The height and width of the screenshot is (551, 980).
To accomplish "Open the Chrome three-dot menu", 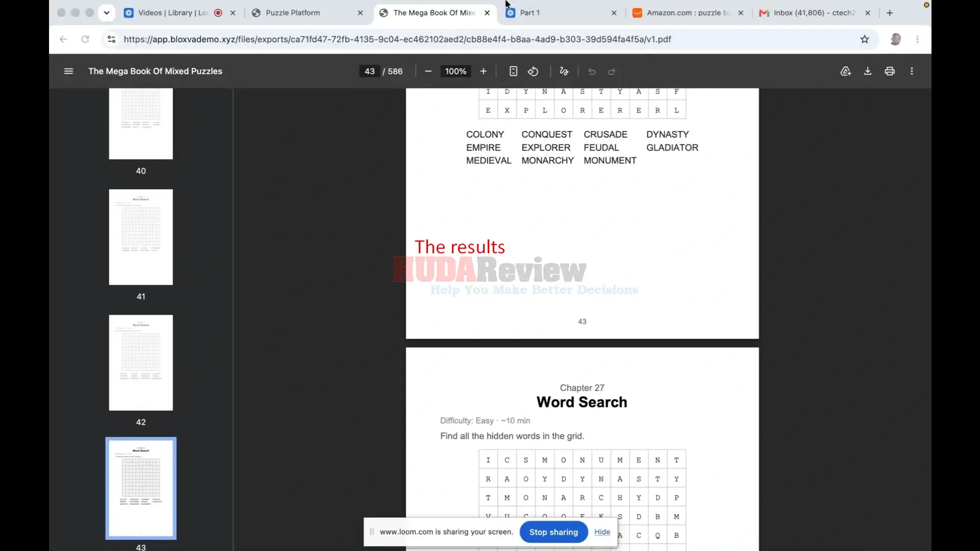I will 917,39.
